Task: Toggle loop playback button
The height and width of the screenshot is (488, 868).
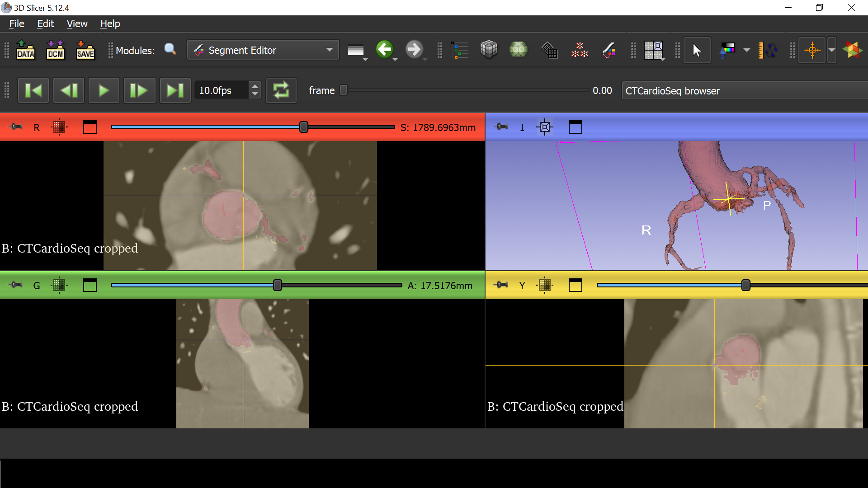Action: pos(281,90)
